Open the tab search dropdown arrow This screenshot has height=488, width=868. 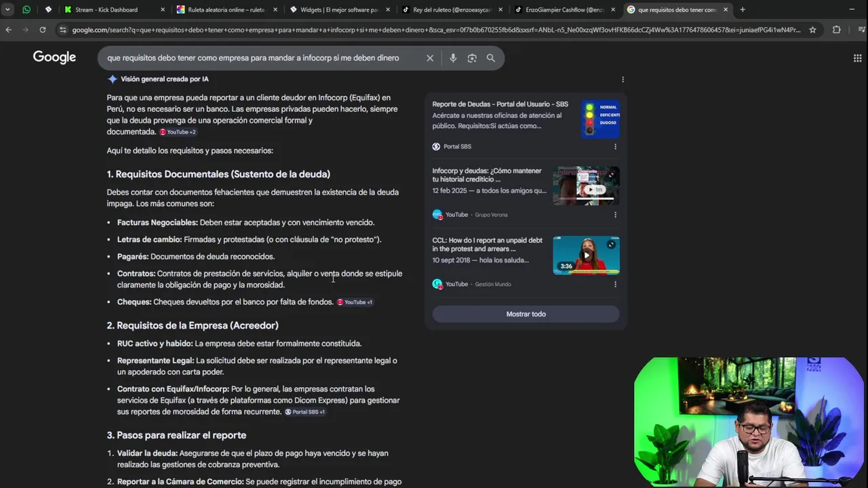click(x=7, y=9)
